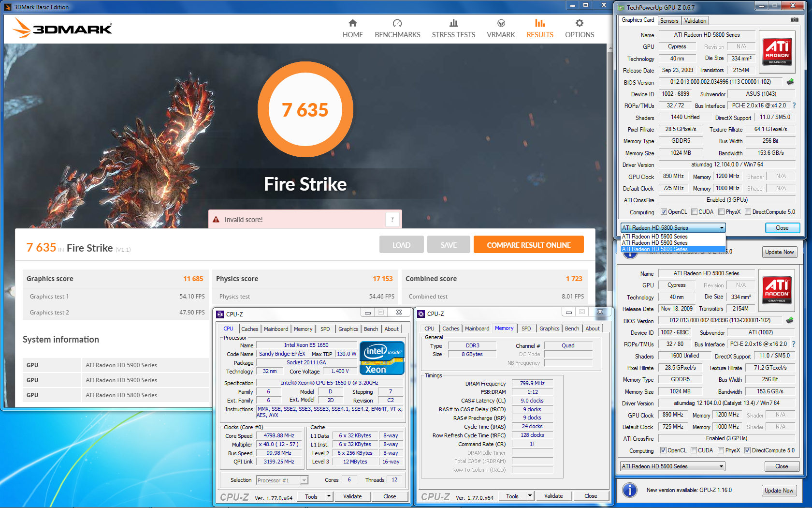Click the GPU-Z screenshot camera icon
This screenshot has width=812, height=508.
[x=794, y=20]
